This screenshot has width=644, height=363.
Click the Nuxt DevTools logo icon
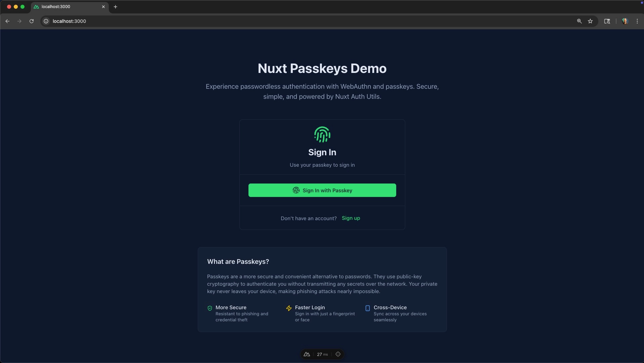tap(307, 354)
